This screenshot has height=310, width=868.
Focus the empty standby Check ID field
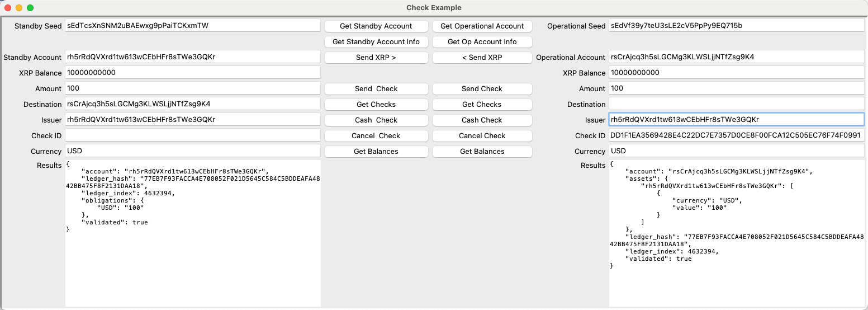[x=193, y=135]
